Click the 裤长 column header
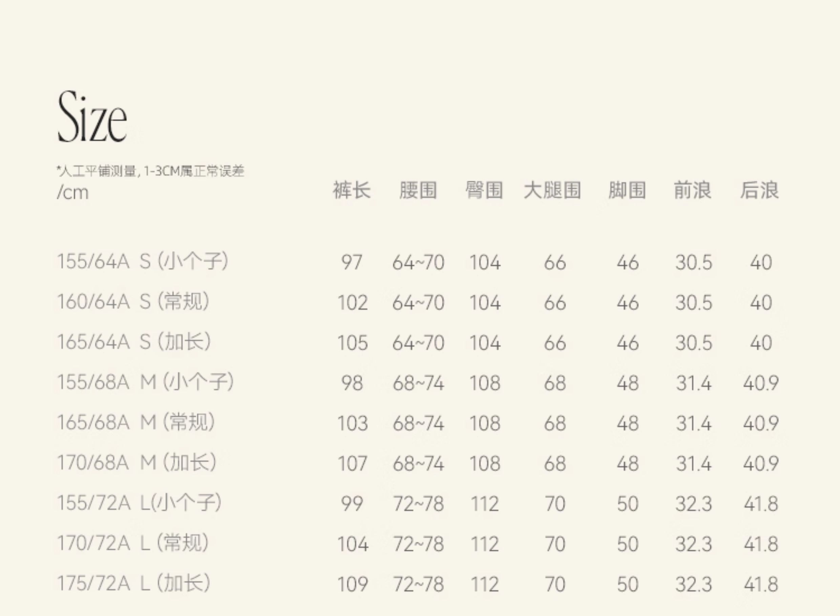This screenshot has height=616, width=840. pos(352,190)
